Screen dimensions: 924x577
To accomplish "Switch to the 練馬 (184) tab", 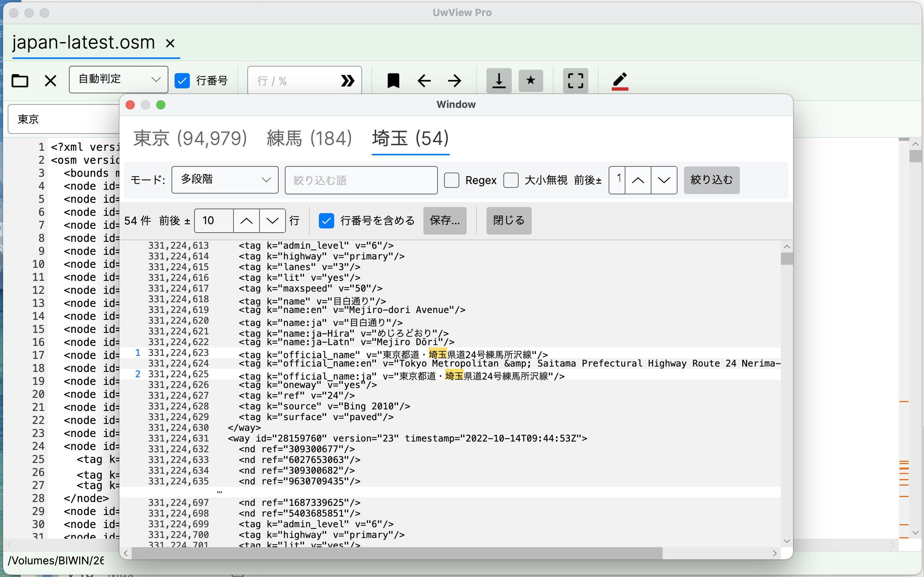I will (x=309, y=139).
